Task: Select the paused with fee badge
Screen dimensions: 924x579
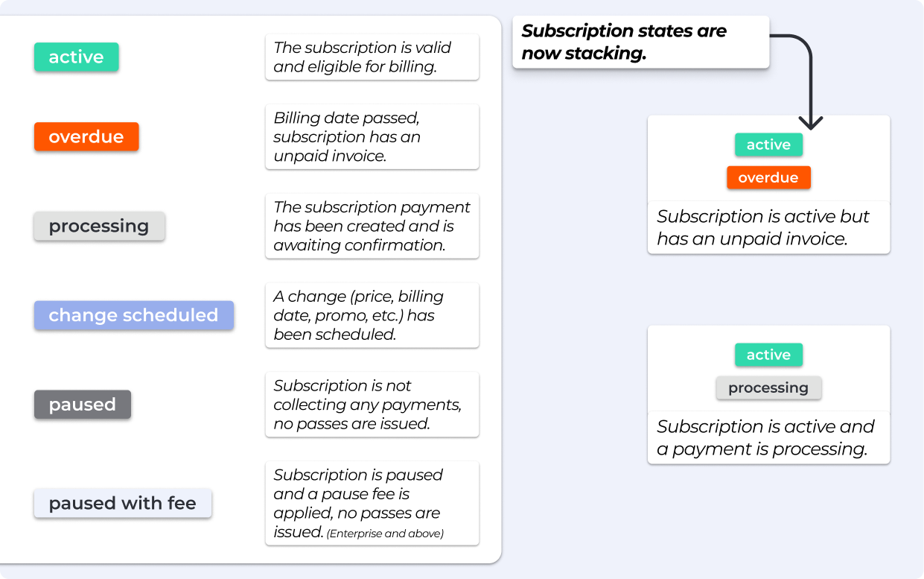Action: pos(122,504)
